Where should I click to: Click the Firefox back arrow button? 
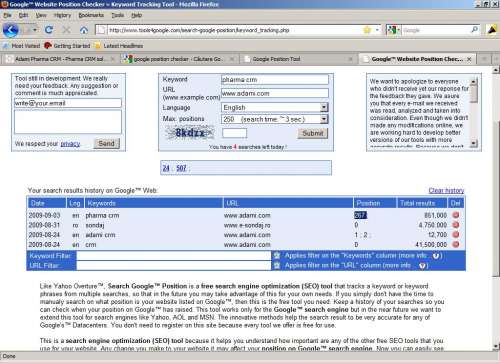click(11, 30)
